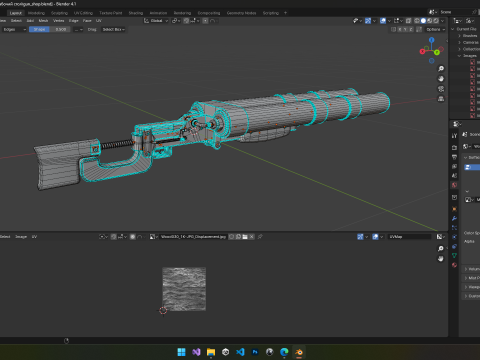The width and height of the screenshot is (480, 360).
Task: Open Photoshop from the taskbar
Action: pos(255,352)
